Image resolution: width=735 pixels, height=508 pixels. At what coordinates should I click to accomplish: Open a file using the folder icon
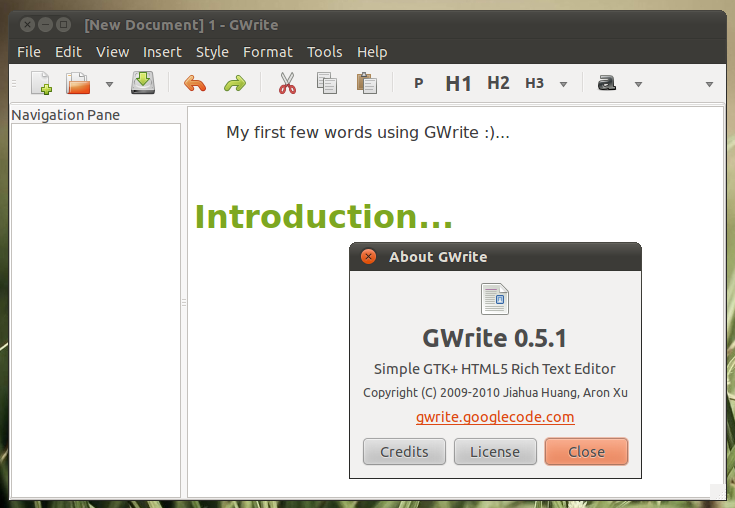coord(78,83)
